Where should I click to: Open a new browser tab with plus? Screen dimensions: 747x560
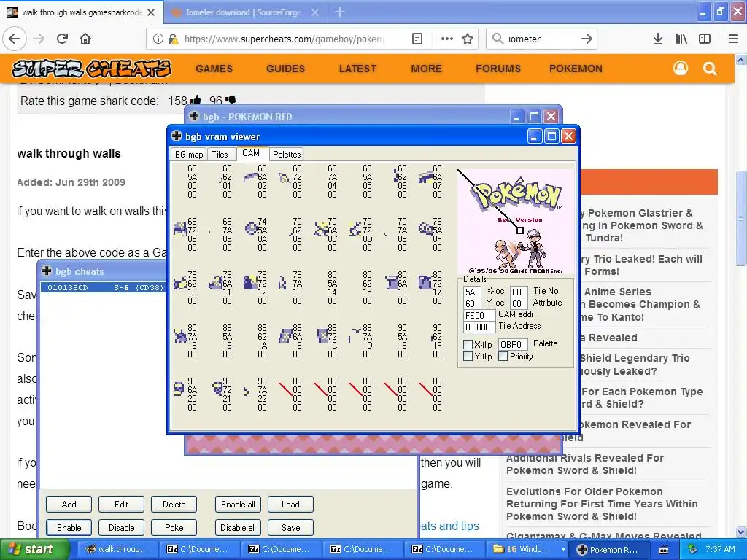point(340,12)
